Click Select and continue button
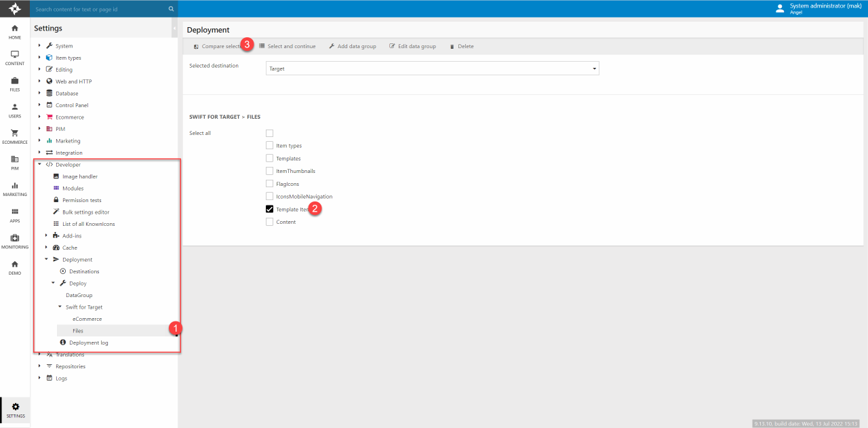 287,46
